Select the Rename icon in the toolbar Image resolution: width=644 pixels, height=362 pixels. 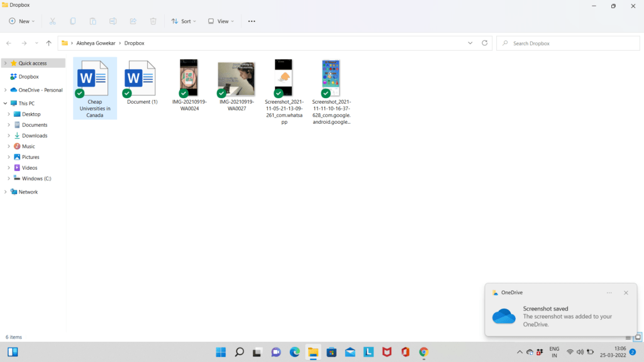tap(113, 21)
